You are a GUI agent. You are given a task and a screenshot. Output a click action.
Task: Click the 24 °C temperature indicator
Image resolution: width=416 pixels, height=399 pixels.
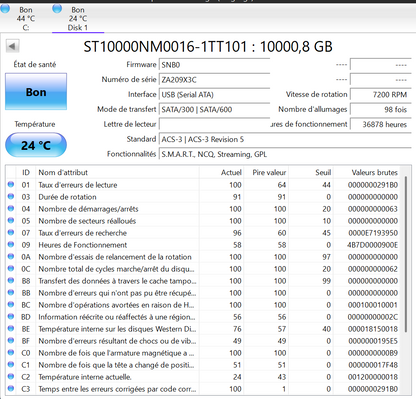36,145
